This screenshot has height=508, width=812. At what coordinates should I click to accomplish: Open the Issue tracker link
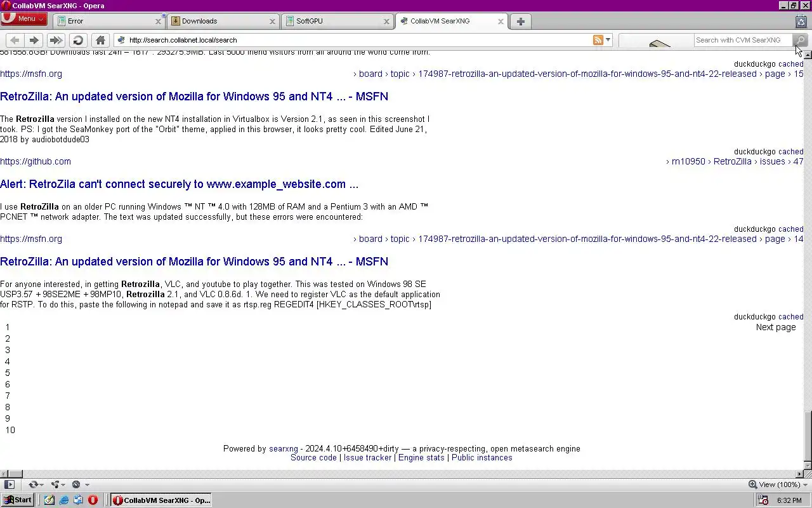click(x=367, y=457)
